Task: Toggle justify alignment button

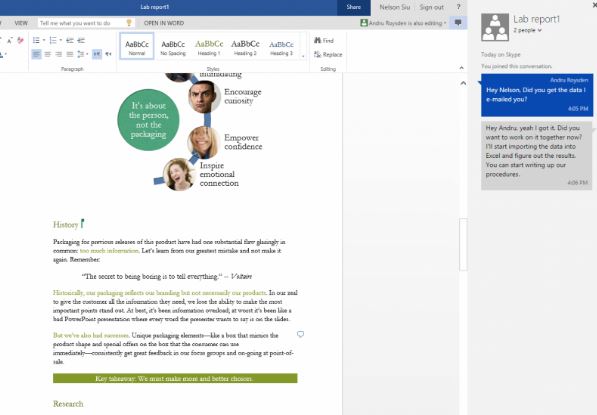Action: point(70,54)
